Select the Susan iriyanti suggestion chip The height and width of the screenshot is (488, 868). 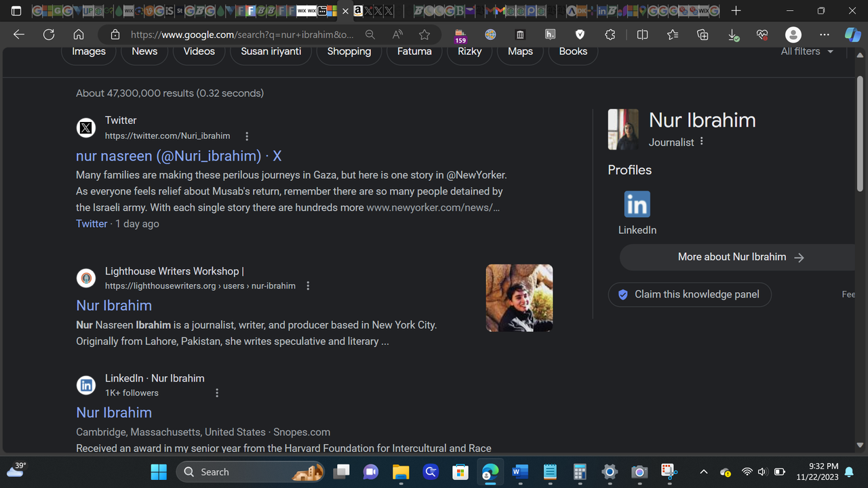click(271, 52)
